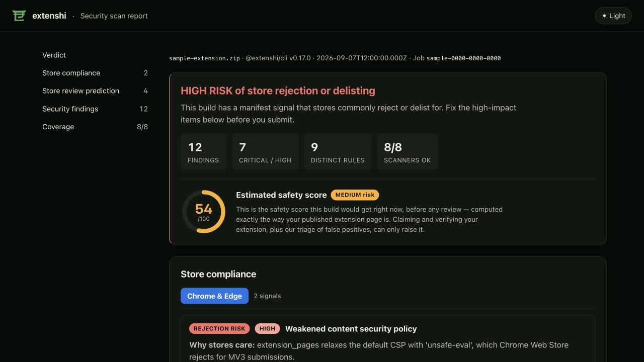The width and height of the screenshot is (644, 362).
Task: Select the Chrome & Edge tab
Action: [x=214, y=296]
